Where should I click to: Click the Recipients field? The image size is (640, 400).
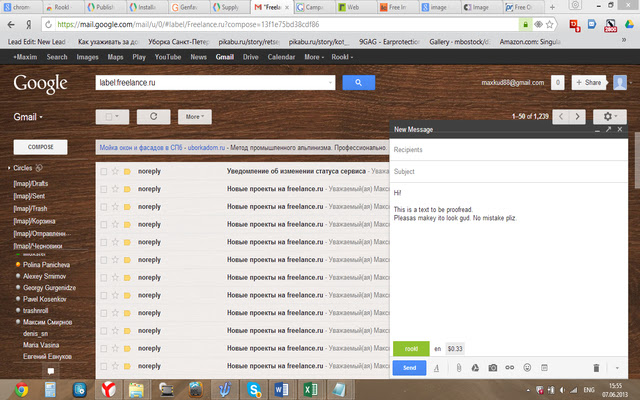(509, 150)
